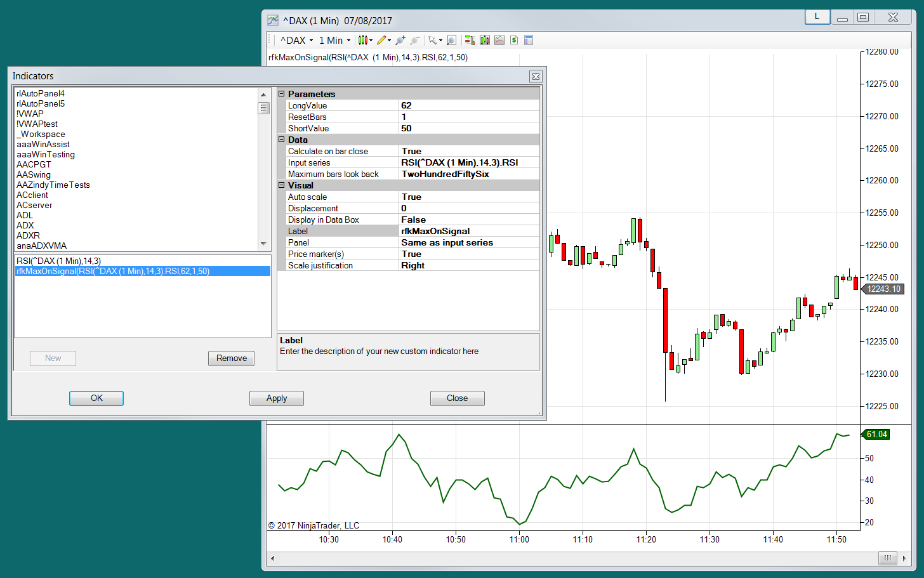The image size is (924, 578).
Task: Open the strategies dollar-sign icon
Action: tap(514, 40)
